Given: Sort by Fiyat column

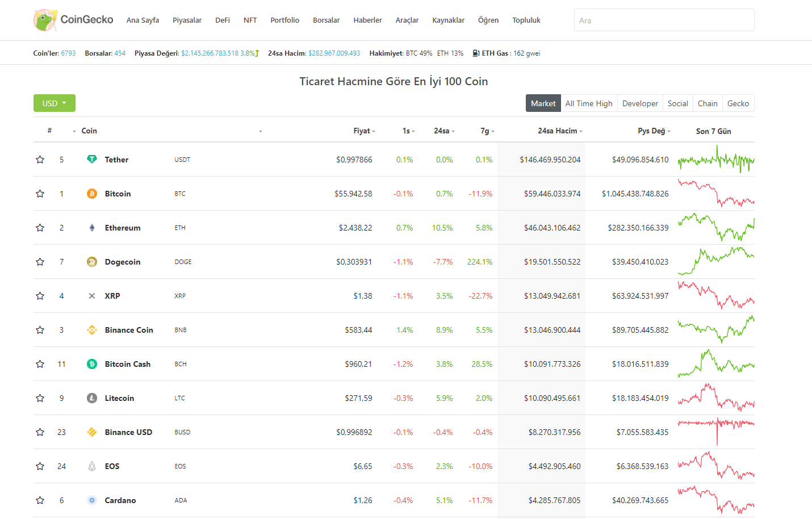Looking at the screenshot, I should (x=364, y=131).
